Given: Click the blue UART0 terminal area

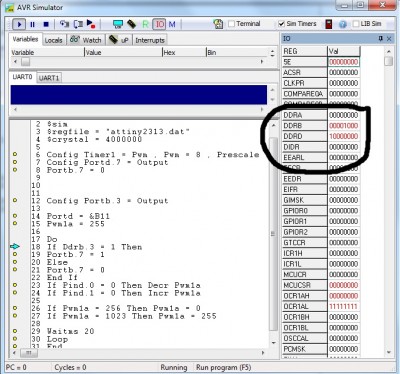Looking at the screenshot, I should pyautogui.click(x=139, y=95).
